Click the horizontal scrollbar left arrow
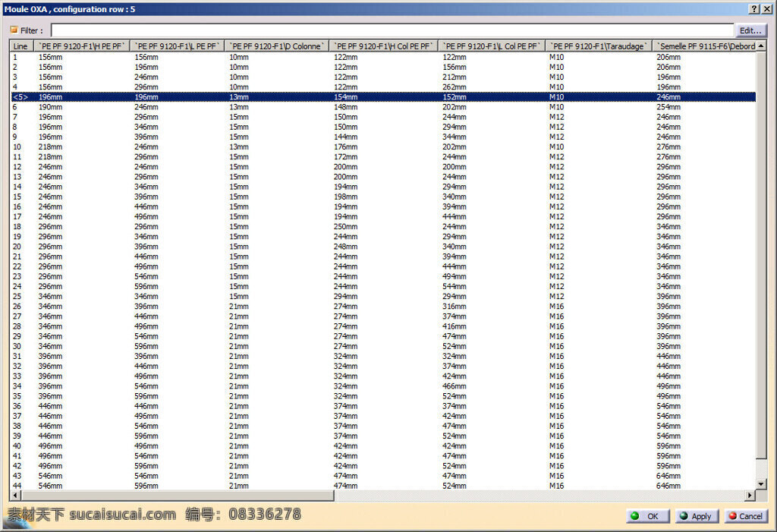Image resolution: width=777 pixels, height=532 pixels. [15, 495]
